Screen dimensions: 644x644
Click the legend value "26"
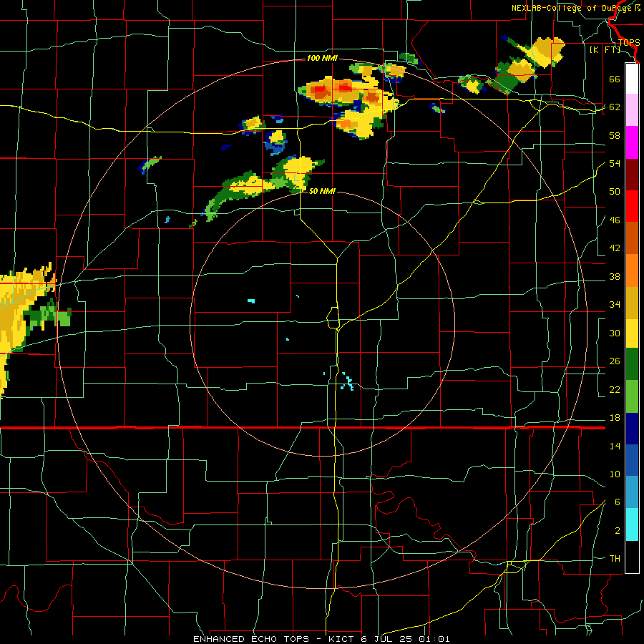pyautogui.click(x=615, y=361)
